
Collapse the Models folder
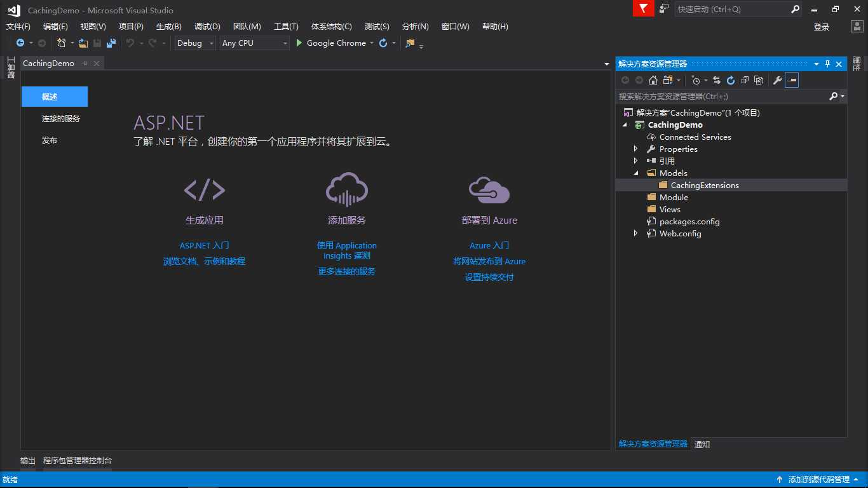(x=635, y=173)
